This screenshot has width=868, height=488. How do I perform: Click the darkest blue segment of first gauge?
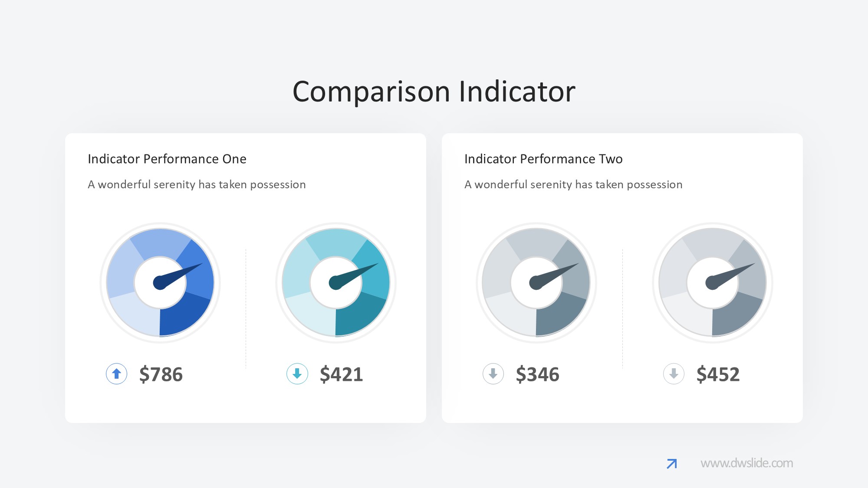point(184,316)
